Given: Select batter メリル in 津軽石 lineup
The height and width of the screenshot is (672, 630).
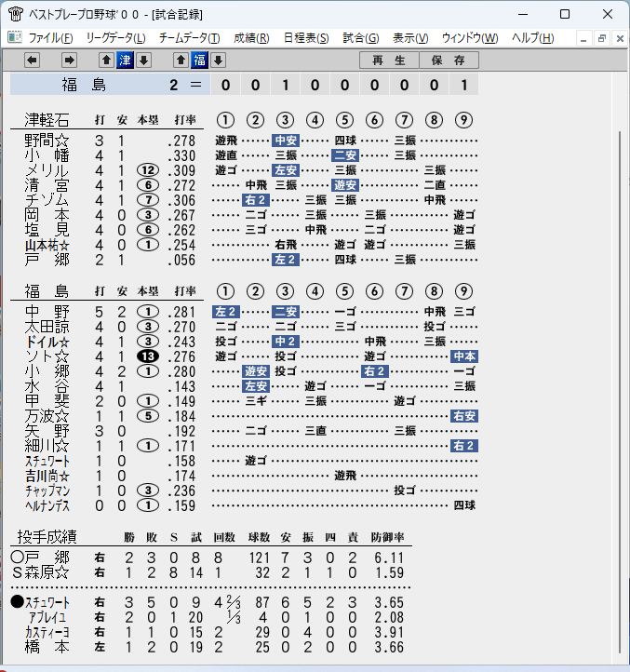Looking at the screenshot, I should tap(47, 170).
